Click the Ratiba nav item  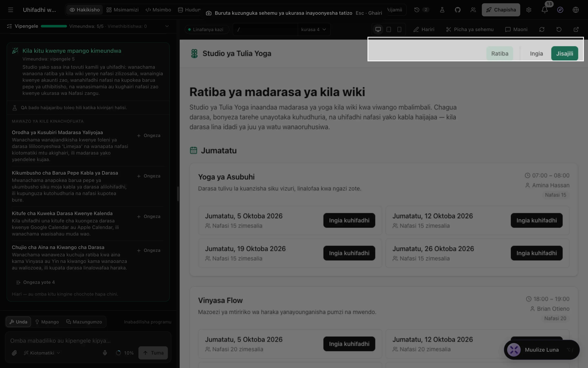500,54
